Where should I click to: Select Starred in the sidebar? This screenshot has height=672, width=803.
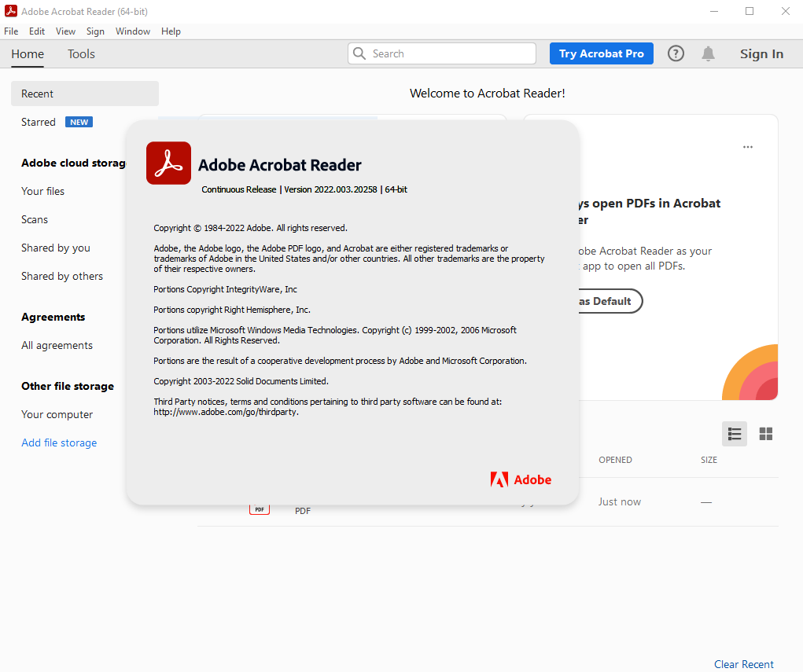click(39, 122)
